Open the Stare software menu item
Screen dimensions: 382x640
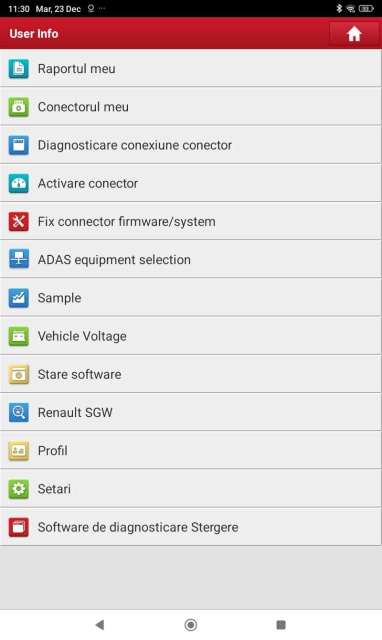[191, 374]
